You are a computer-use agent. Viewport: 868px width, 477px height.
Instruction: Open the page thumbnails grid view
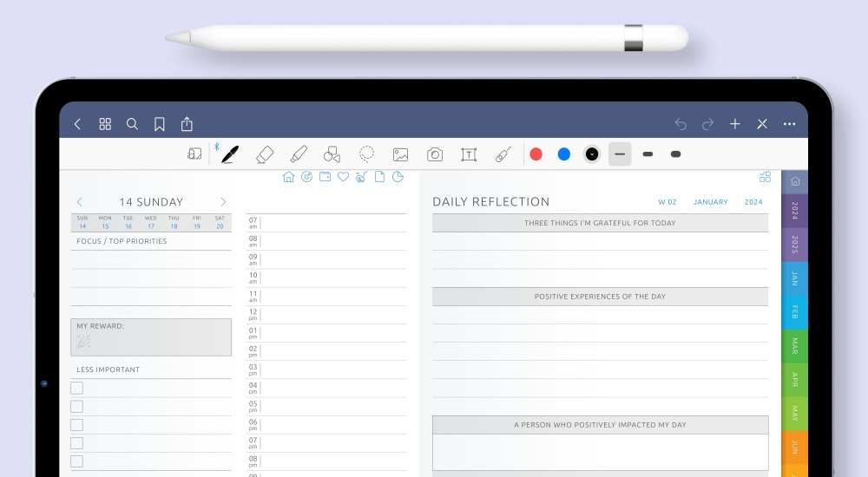[105, 124]
